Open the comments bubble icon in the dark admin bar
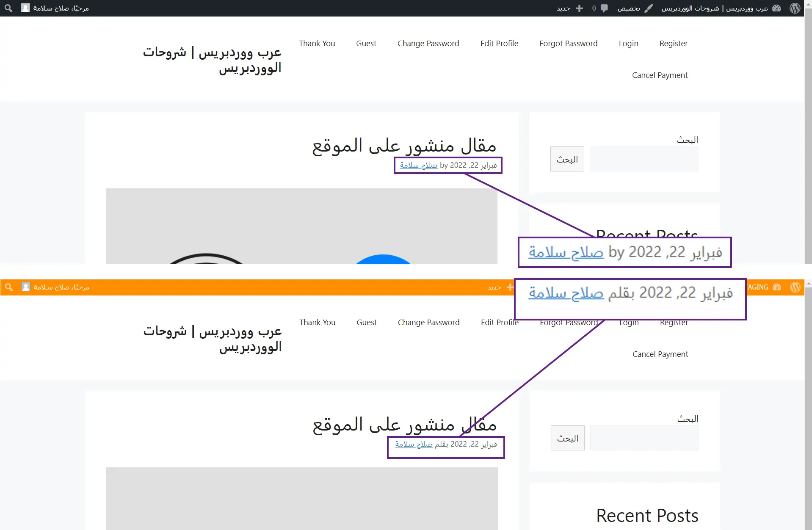 click(x=604, y=8)
